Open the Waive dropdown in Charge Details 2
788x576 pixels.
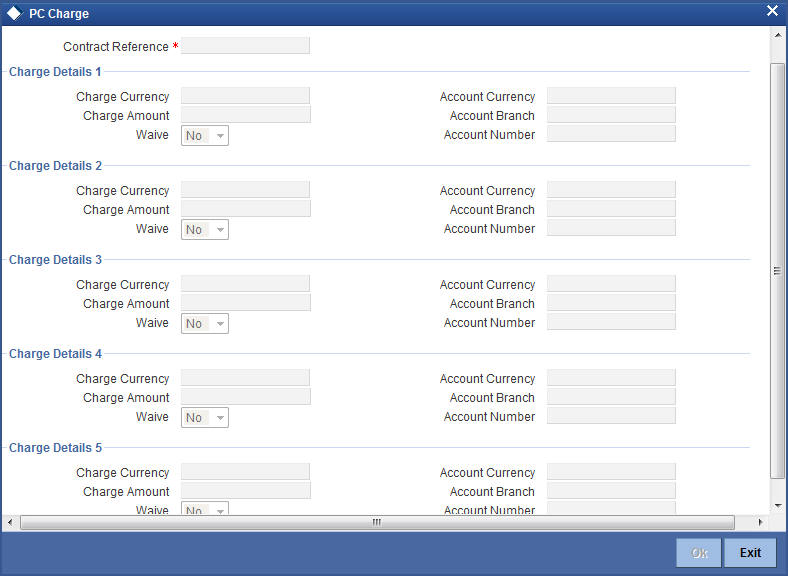coord(205,230)
